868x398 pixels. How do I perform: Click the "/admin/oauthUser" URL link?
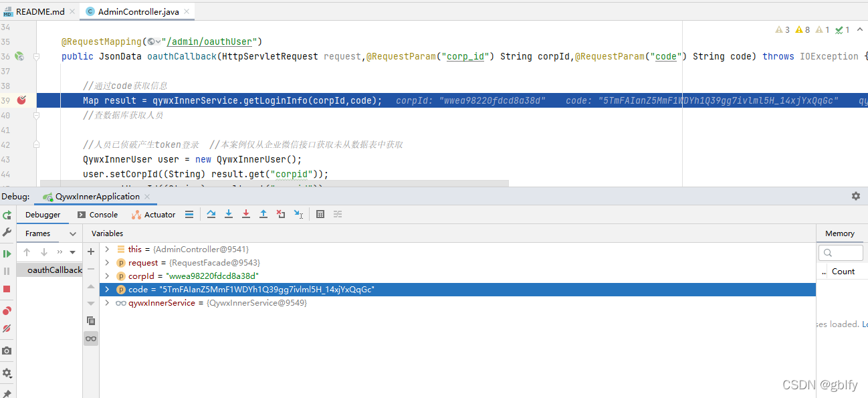point(208,41)
